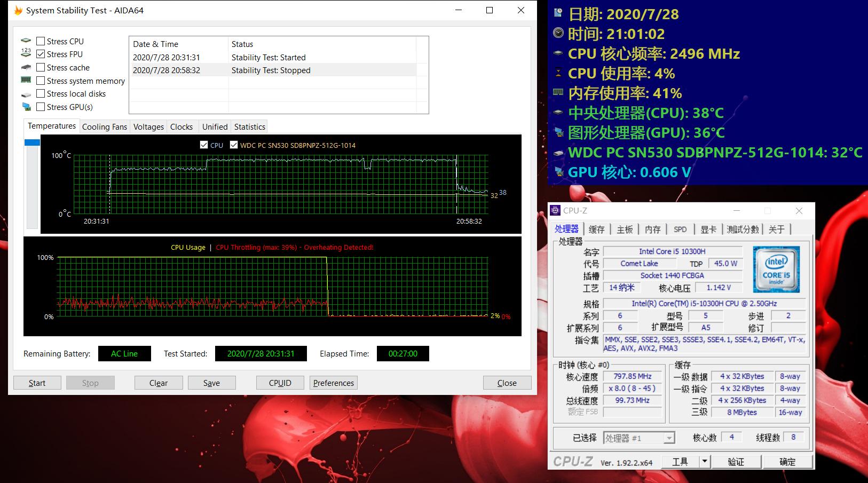
Task: Click the Close button at the bottom of AIDA64
Action: [507, 383]
